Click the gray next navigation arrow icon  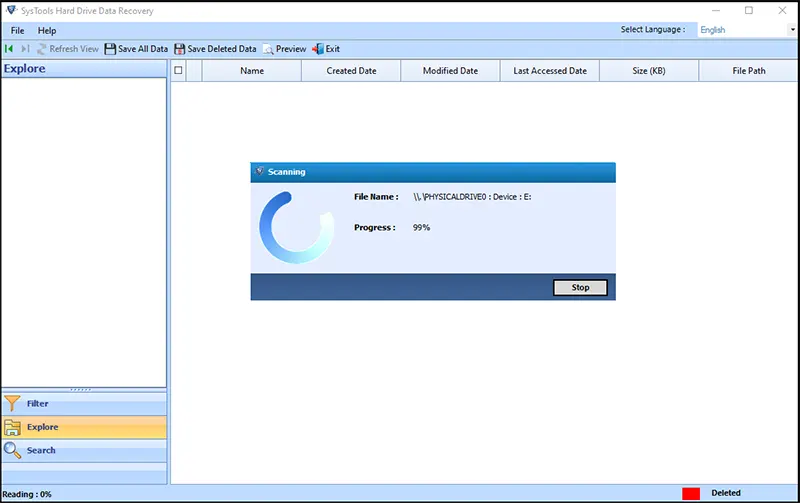click(25, 48)
